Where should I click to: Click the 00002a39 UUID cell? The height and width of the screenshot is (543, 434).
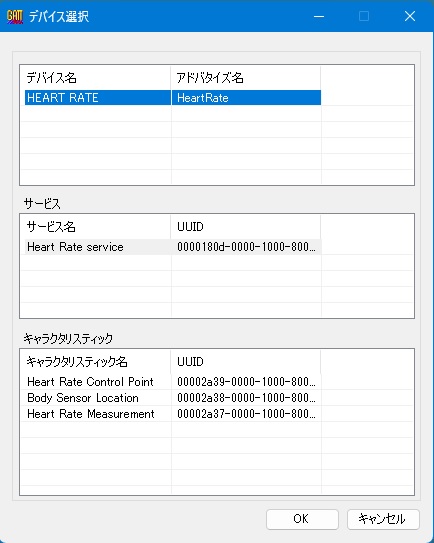[x=246, y=382]
